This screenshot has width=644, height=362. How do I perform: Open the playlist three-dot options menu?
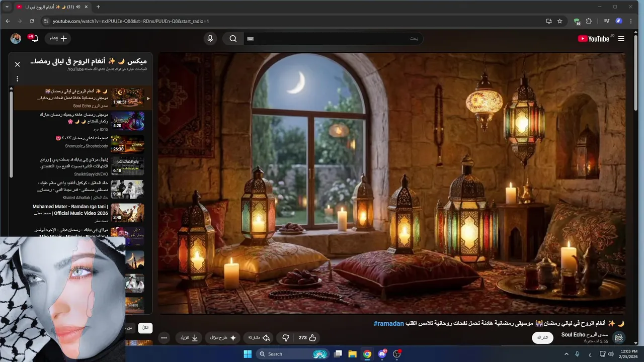[x=17, y=78]
